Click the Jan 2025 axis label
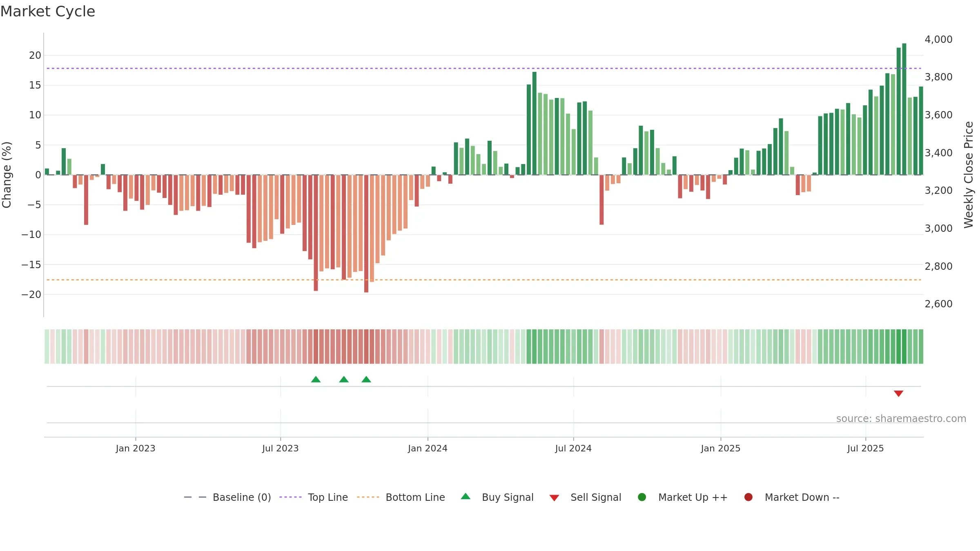Screen dimensions: 980x551 [x=721, y=448]
